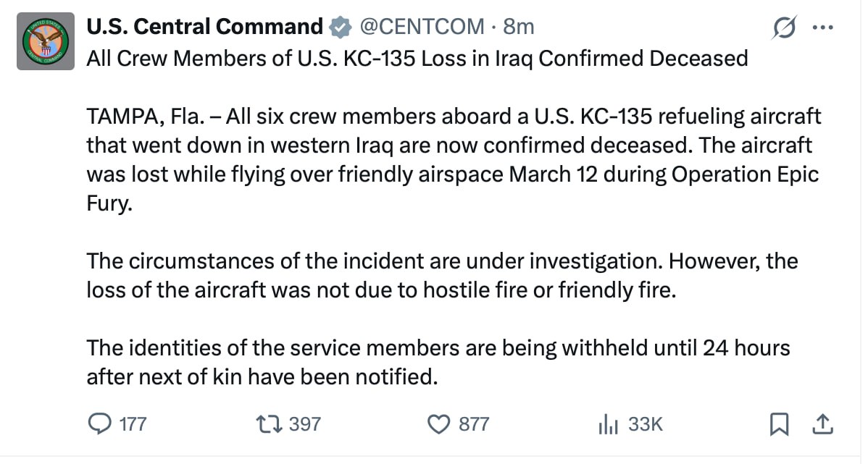
Task: Click the reply speech bubble icon
Action: (x=99, y=423)
